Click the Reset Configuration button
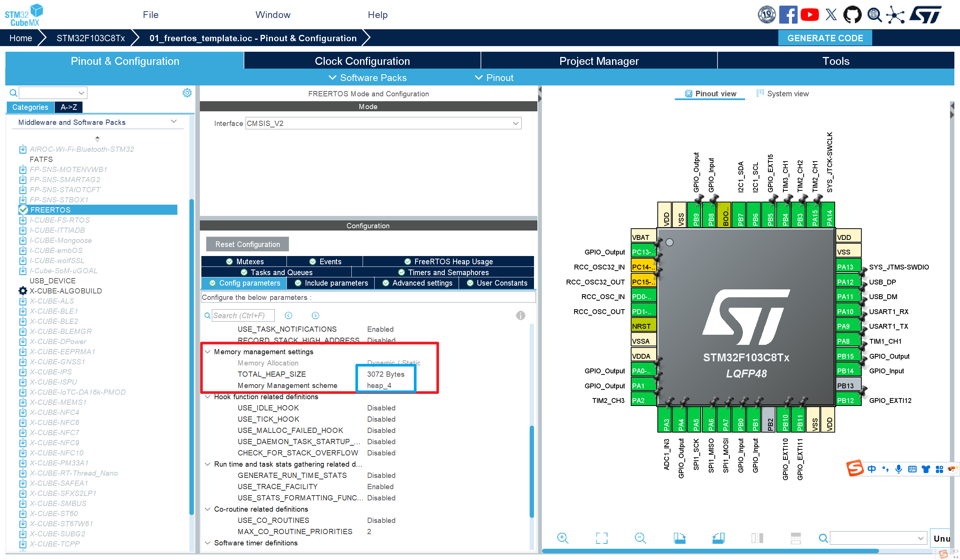 click(247, 244)
